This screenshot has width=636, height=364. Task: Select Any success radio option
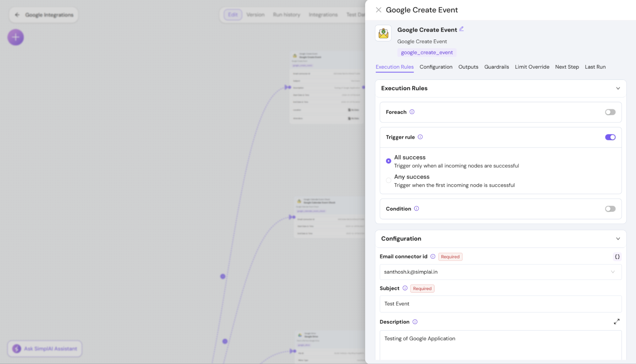[388, 180]
